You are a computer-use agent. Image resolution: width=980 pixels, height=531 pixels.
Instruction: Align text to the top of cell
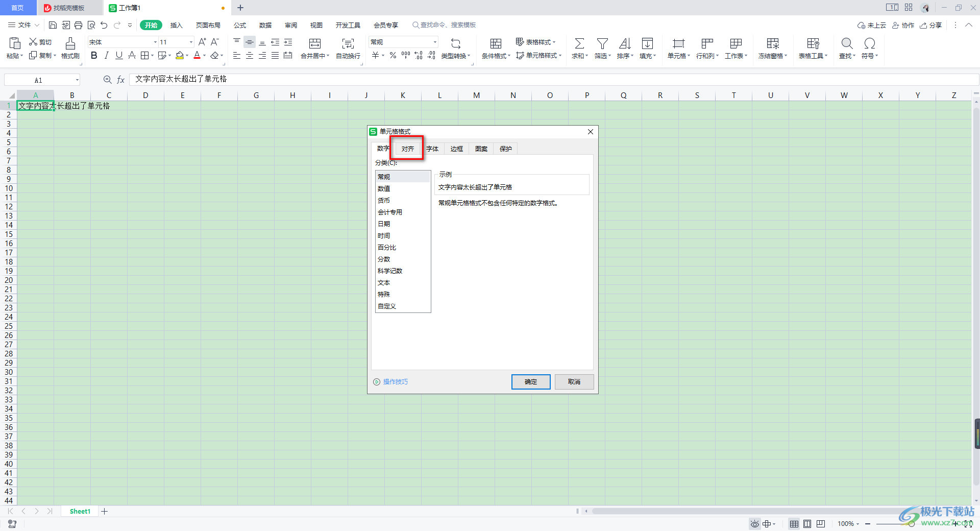pyautogui.click(x=237, y=42)
